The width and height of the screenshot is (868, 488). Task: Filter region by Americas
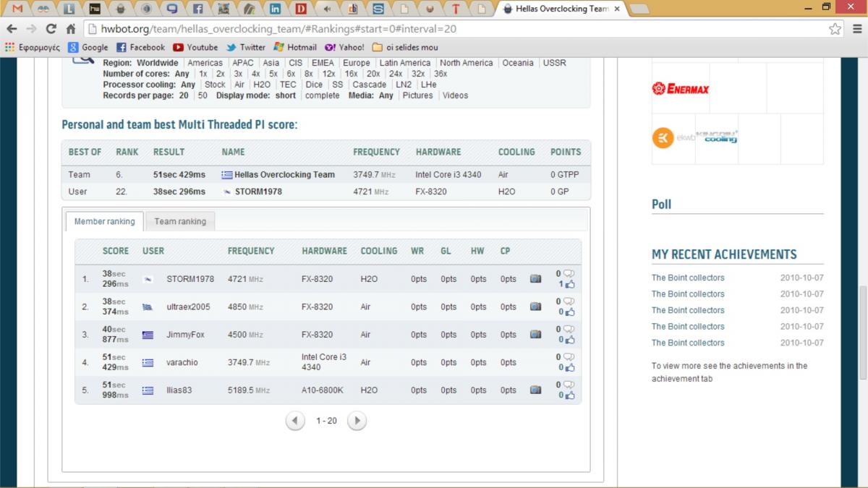pyautogui.click(x=205, y=63)
